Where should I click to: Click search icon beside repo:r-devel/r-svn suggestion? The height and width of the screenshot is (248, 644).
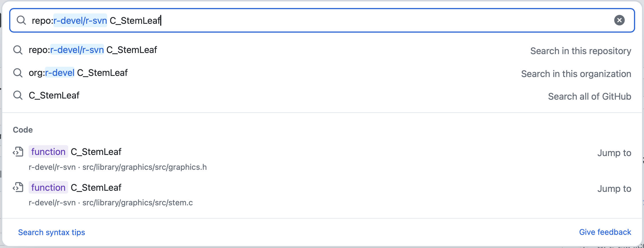[x=18, y=50]
